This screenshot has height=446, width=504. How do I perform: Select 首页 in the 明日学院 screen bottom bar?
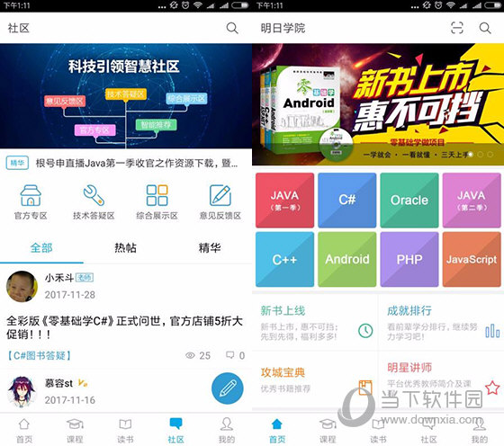(x=277, y=431)
